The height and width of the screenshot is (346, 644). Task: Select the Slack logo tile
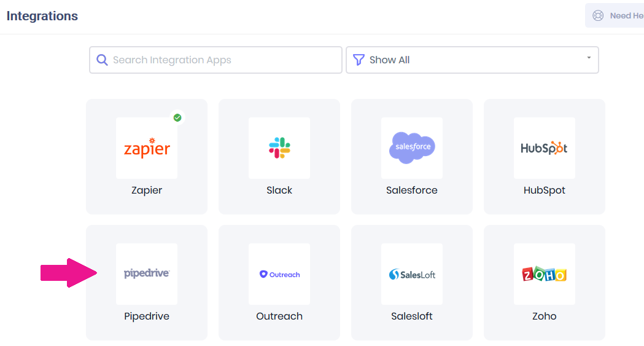click(x=279, y=148)
